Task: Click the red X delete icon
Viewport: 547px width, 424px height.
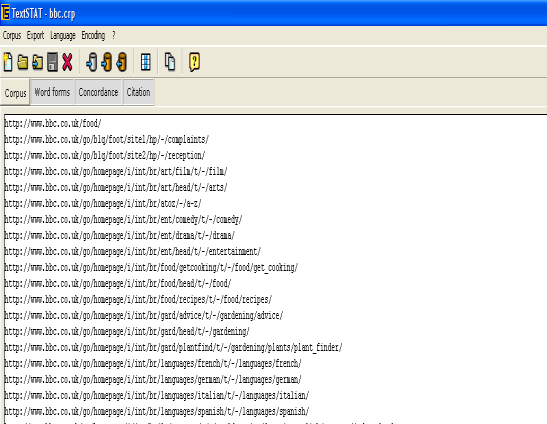Action: pos(67,62)
